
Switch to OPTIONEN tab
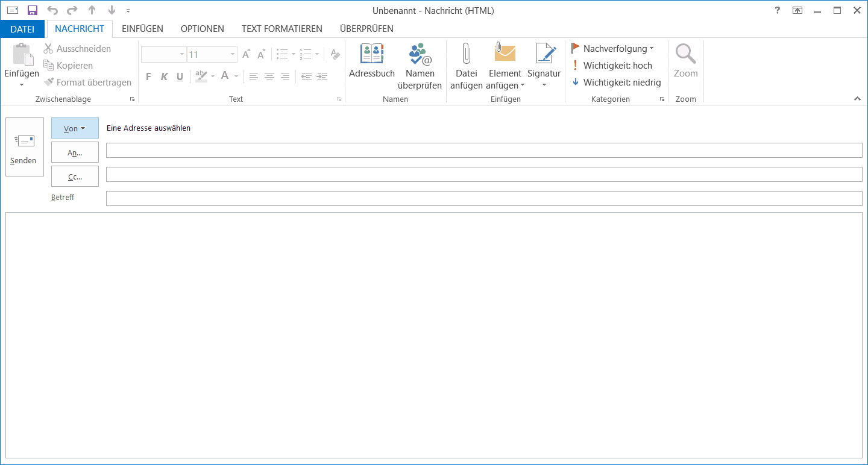tap(203, 29)
